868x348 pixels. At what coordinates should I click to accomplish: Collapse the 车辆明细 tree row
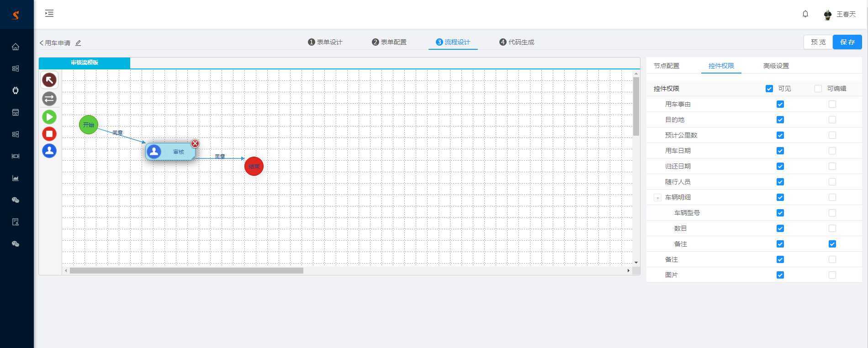coord(657,197)
